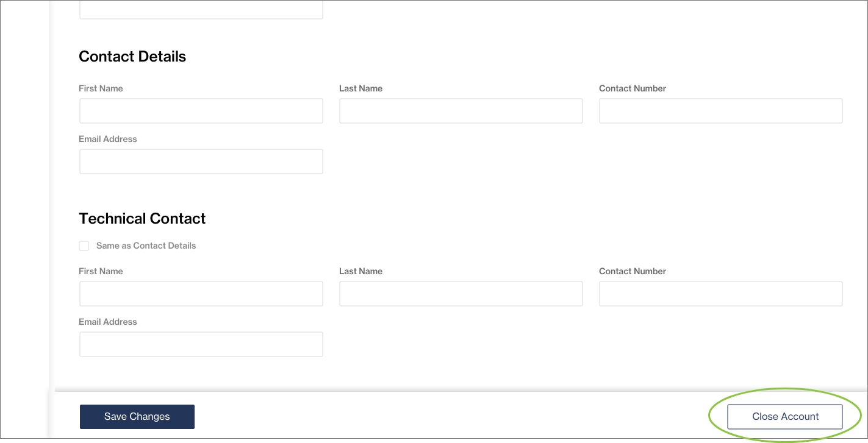Click the partially visible input above Contact Details
Viewport: 868px width, 443px height.
(201, 9)
